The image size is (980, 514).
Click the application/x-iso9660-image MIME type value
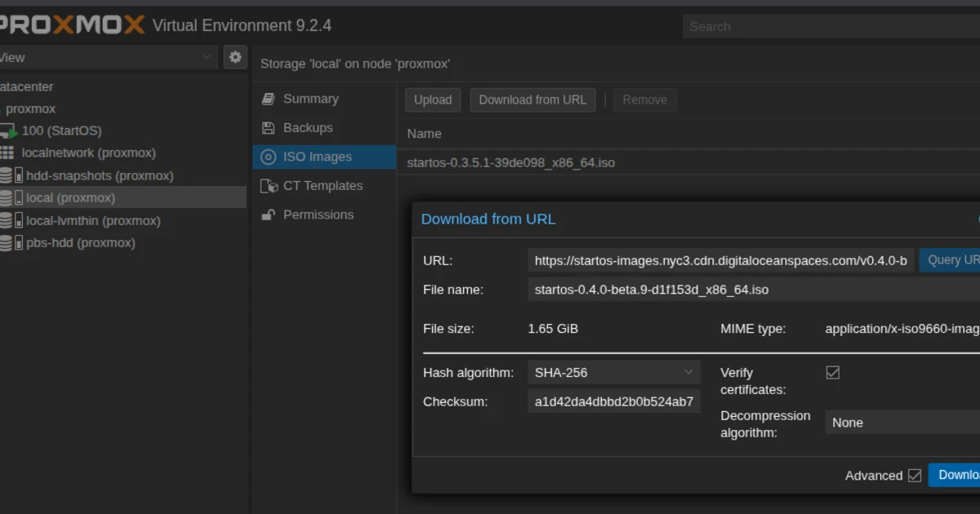tap(902, 329)
